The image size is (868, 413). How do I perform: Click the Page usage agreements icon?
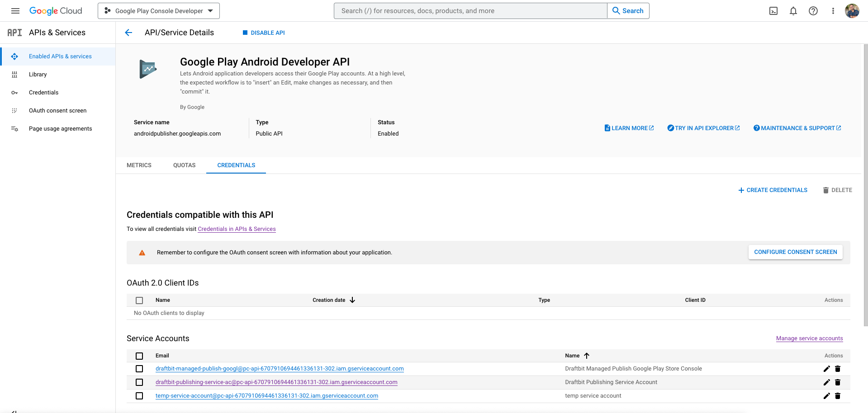coord(14,129)
